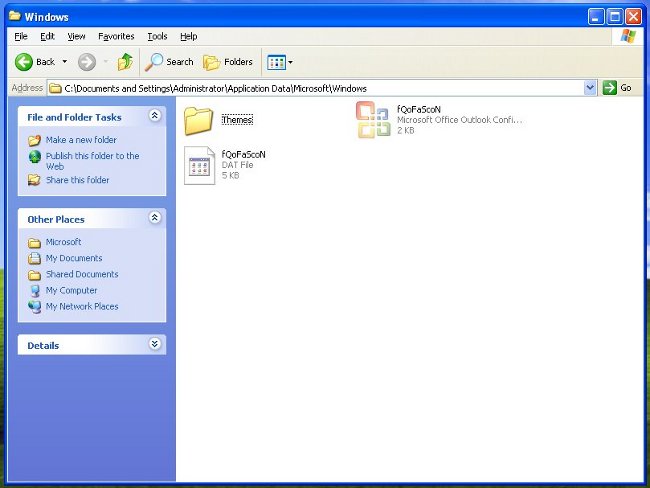Open the Favorites menu
This screenshot has width=650, height=488.
pyautogui.click(x=116, y=36)
